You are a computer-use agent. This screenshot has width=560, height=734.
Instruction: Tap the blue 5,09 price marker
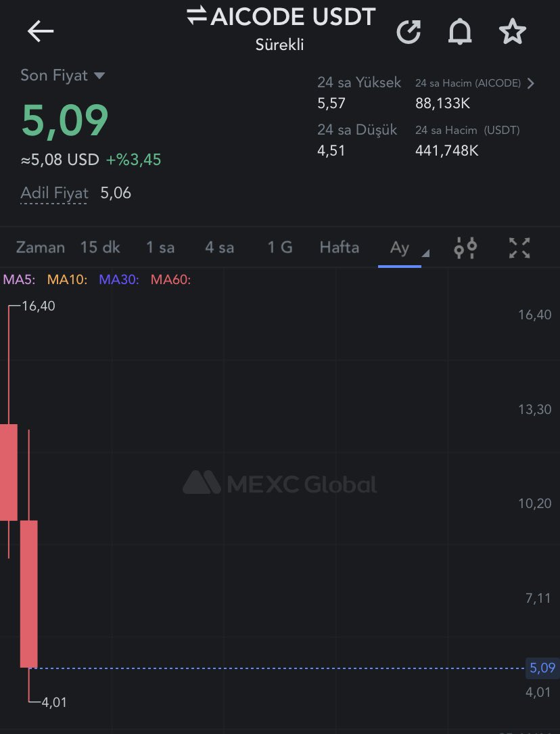click(542, 668)
